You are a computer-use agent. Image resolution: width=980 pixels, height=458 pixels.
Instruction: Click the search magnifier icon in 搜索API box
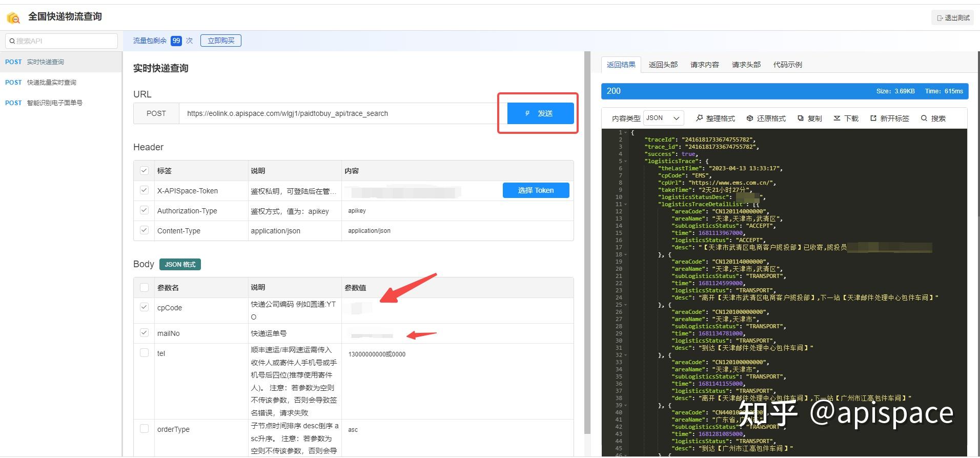coord(12,41)
